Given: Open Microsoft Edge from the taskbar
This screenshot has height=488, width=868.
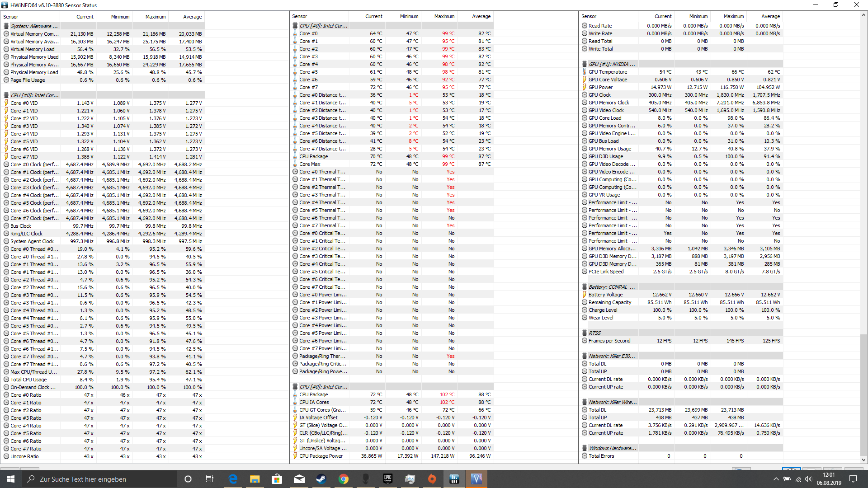Looking at the screenshot, I should pyautogui.click(x=233, y=479).
